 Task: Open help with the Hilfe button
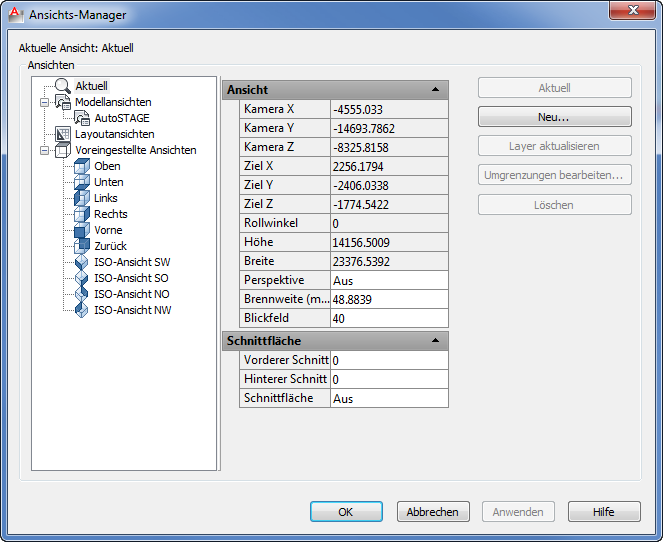(x=603, y=511)
